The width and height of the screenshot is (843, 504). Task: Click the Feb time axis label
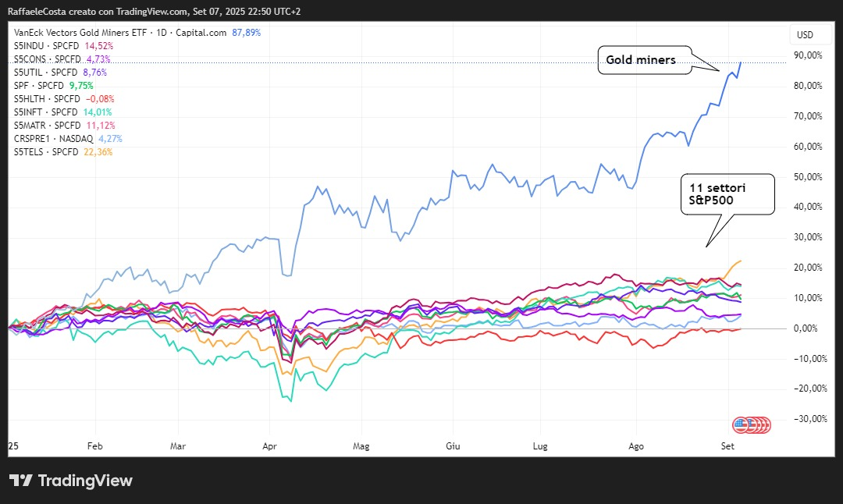(x=94, y=446)
